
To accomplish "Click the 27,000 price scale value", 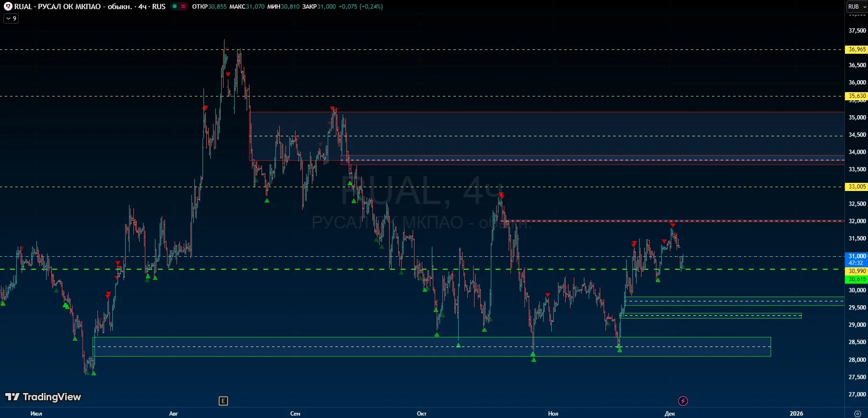I will click(x=857, y=394).
